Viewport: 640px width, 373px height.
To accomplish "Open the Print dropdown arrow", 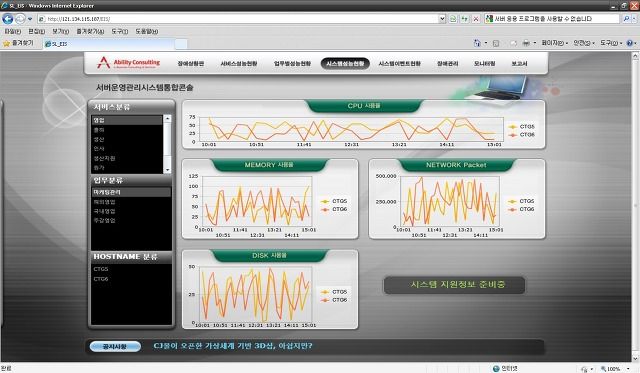I will (x=535, y=43).
